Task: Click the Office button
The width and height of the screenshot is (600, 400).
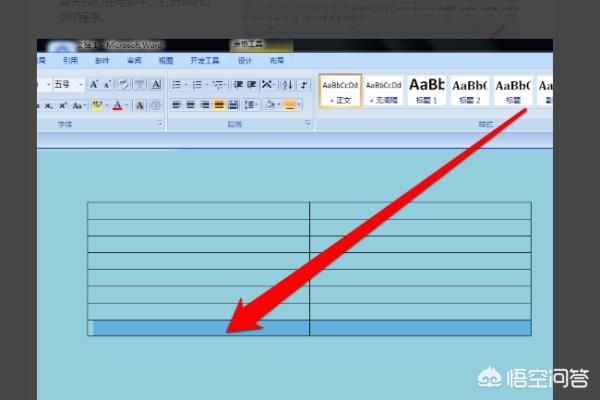Action: click(x=61, y=47)
